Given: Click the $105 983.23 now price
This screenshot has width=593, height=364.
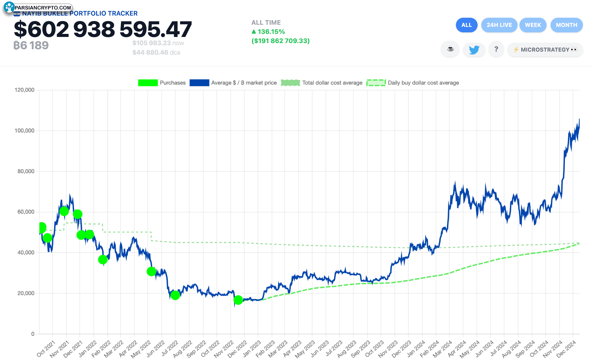Looking at the screenshot, I should (158, 43).
